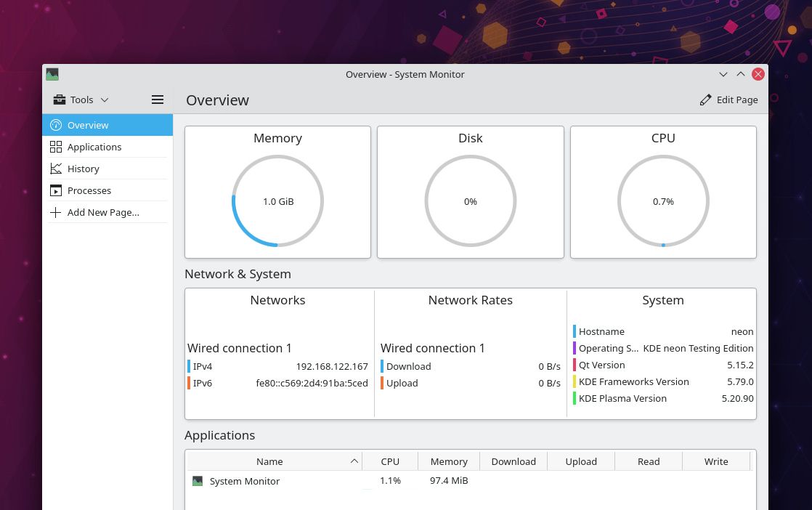Go to the Processes page
Screen dimensions: 812x510
click(x=107, y=190)
